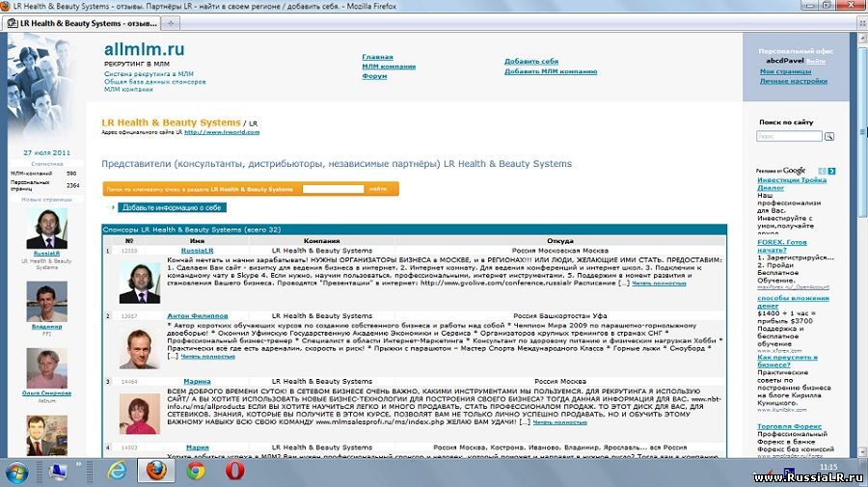Open RussiaLR sponsor name link in table
Image resolution: width=868 pixels, height=487 pixels.
[197, 251]
